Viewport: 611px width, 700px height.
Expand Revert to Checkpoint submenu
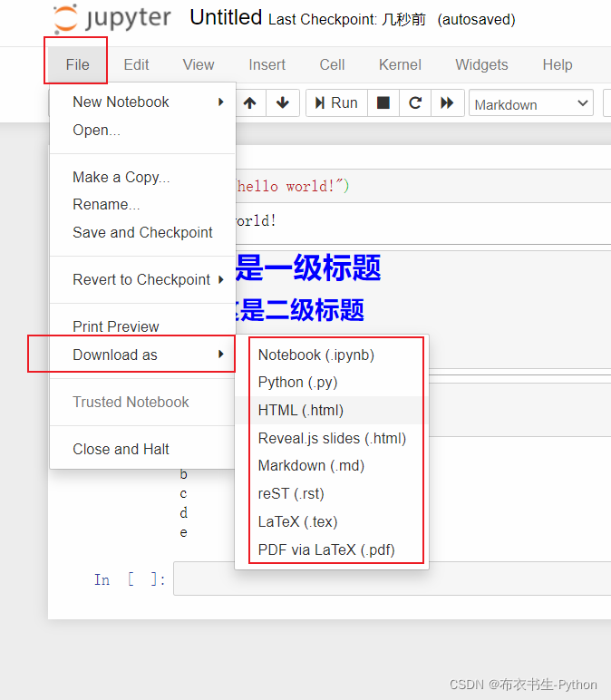coord(143,279)
